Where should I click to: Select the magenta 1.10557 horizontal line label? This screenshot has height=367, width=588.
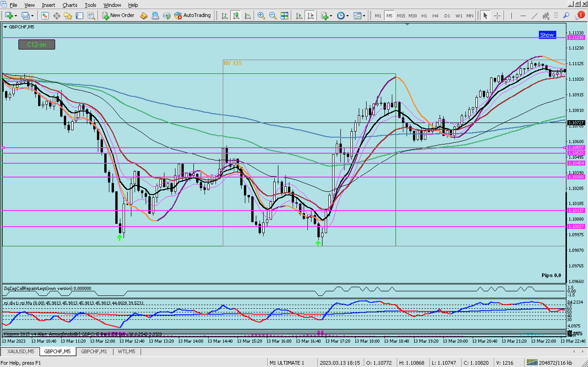(576, 147)
